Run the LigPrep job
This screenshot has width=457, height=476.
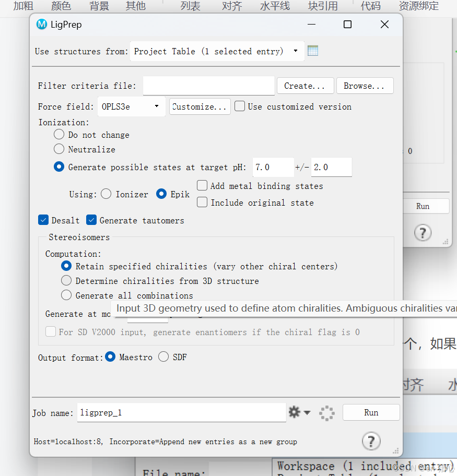371,412
